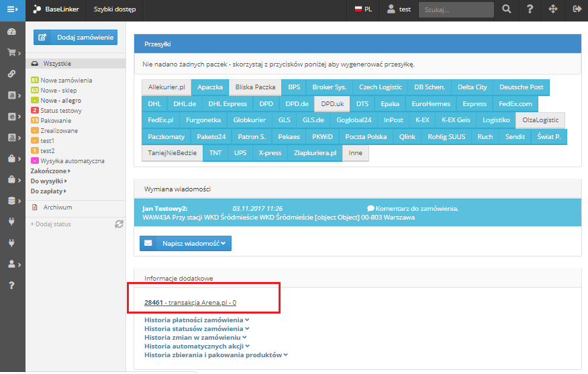Click the Dodaj zamówienie button

(x=75, y=37)
